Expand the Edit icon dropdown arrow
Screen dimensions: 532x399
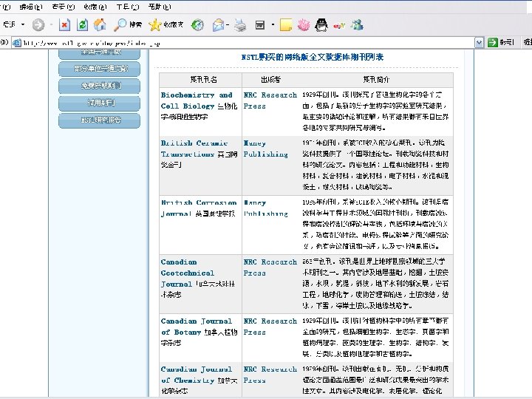273,25
